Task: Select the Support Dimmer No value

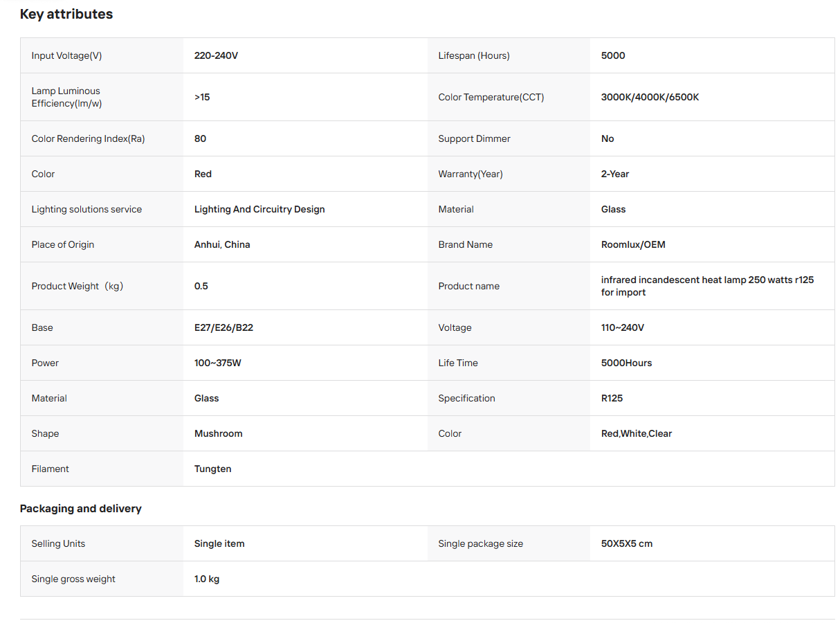Action: [608, 138]
